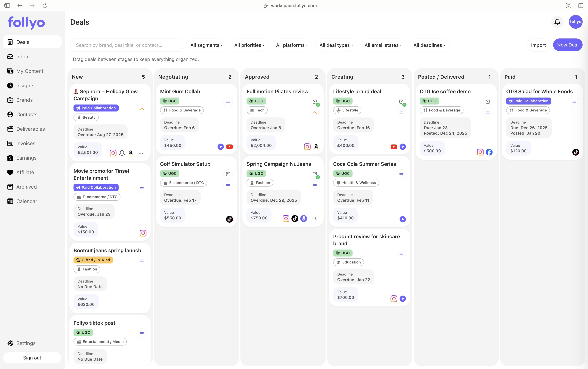Open Invoices from the sidebar
This screenshot has width=588, height=369.
[25, 143]
